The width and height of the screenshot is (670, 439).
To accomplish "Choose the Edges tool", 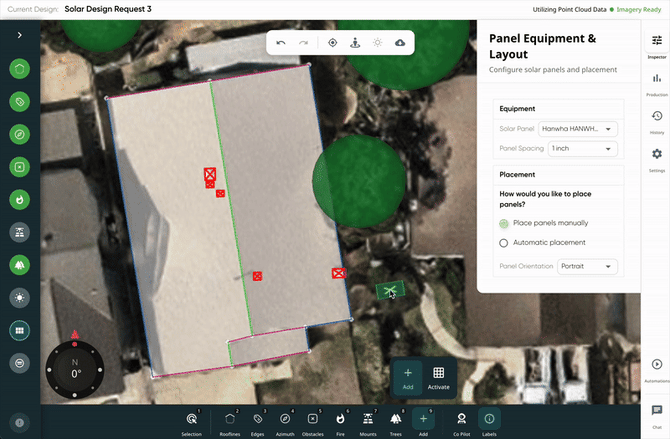I will (258, 420).
